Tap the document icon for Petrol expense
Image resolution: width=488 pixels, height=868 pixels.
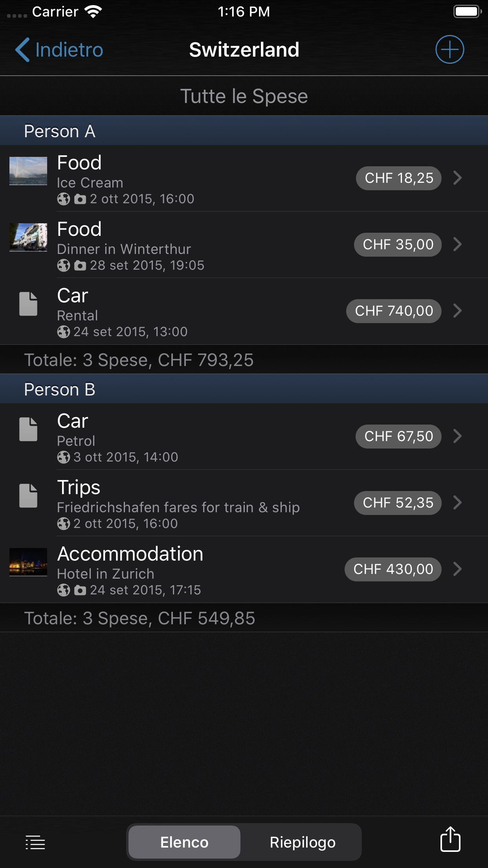(x=28, y=429)
